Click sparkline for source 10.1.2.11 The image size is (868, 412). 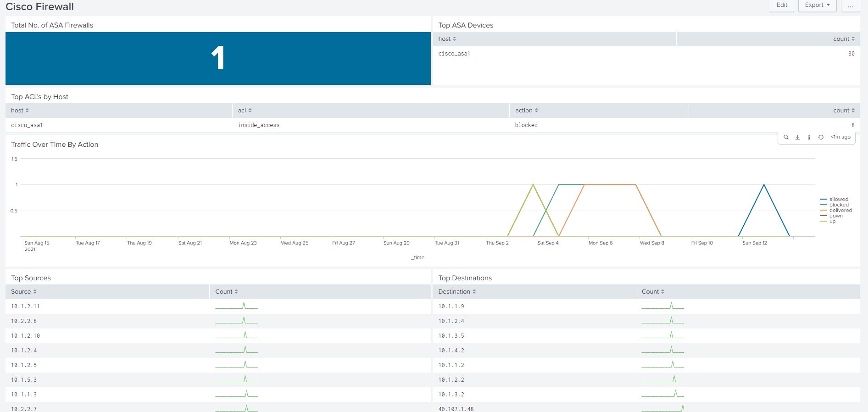(236, 306)
